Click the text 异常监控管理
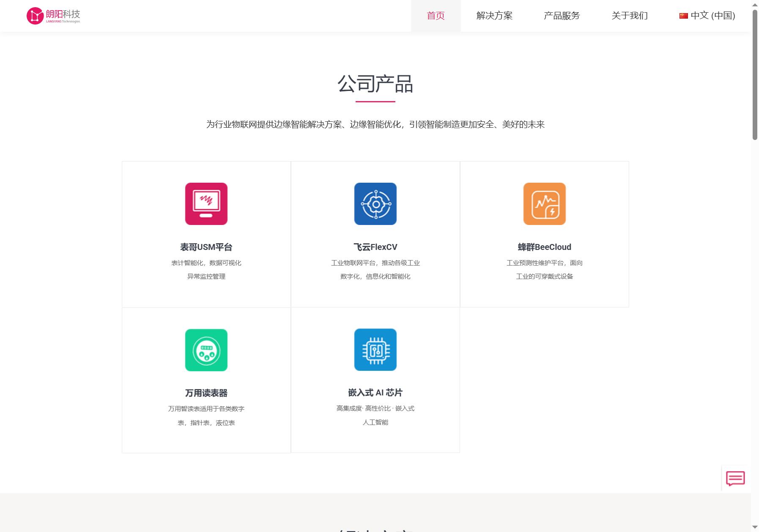The height and width of the screenshot is (532, 759). pyautogui.click(x=206, y=276)
